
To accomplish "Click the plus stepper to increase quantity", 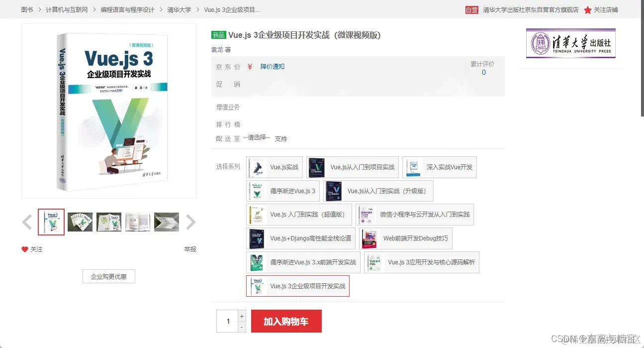I will coord(242,316).
